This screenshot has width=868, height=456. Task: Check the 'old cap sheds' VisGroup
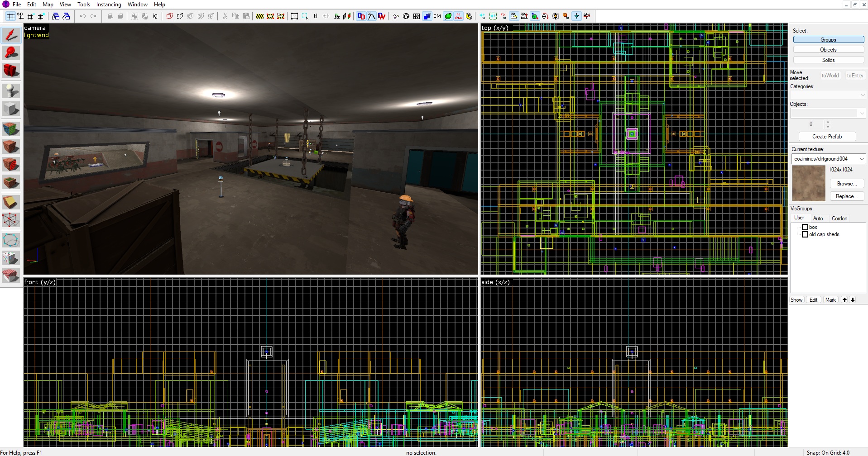(805, 234)
